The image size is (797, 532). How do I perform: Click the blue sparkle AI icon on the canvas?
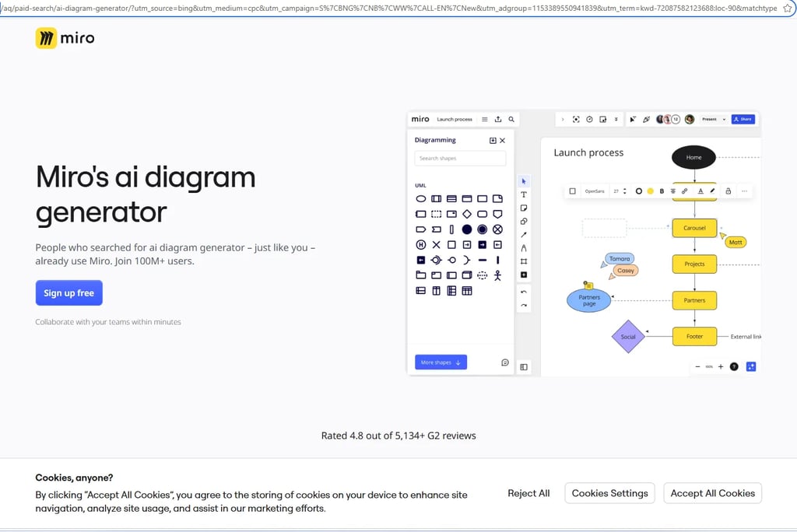click(x=751, y=367)
